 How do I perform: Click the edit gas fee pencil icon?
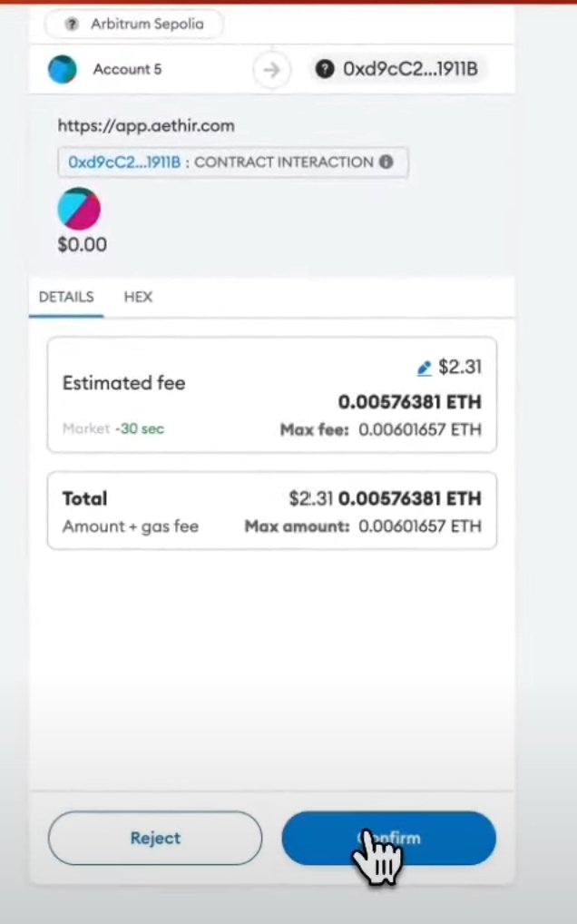pyautogui.click(x=424, y=368)
